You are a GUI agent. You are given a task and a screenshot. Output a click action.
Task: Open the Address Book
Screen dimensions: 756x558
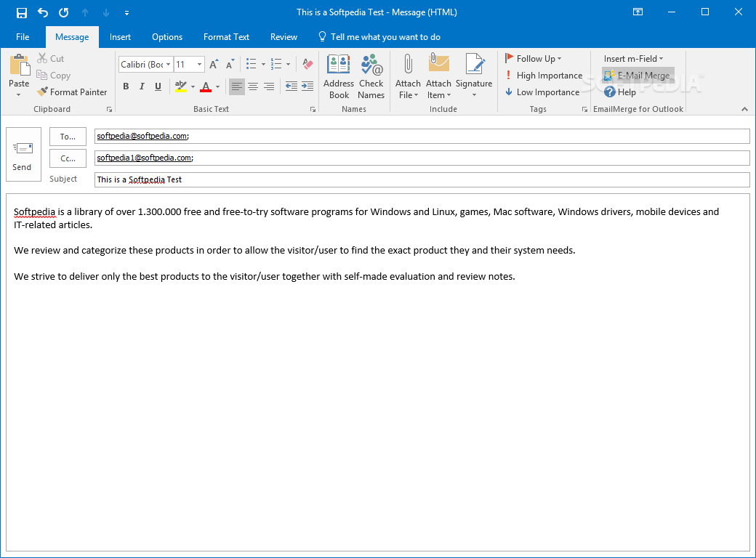point(339,76)
